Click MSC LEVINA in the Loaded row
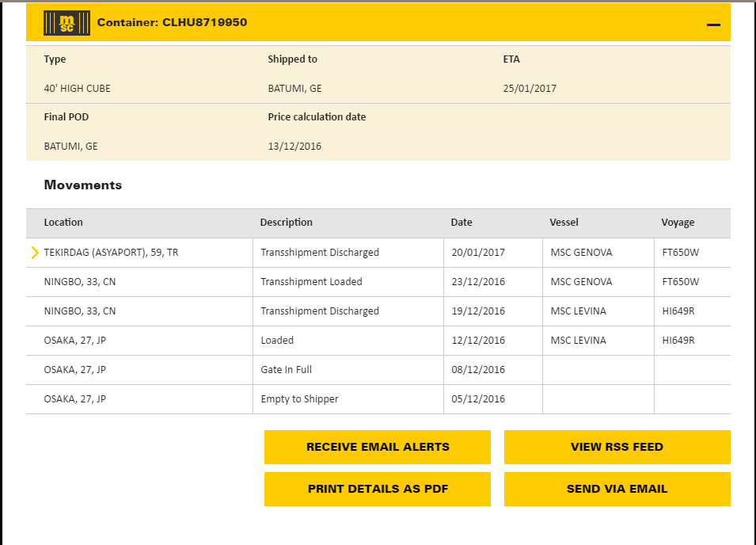This screenshot has width=756, height=545. point(579,341)
